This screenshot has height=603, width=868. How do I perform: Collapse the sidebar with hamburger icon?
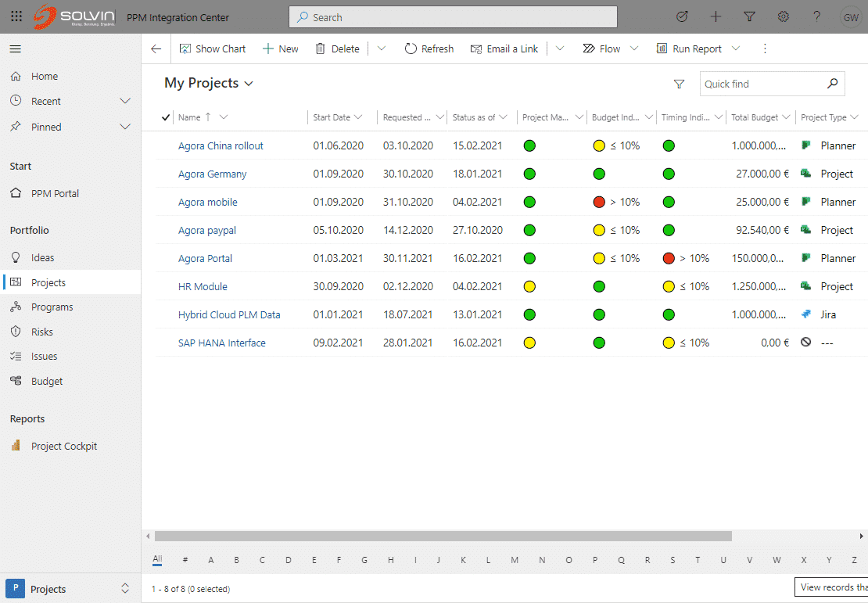pos(16,48)
